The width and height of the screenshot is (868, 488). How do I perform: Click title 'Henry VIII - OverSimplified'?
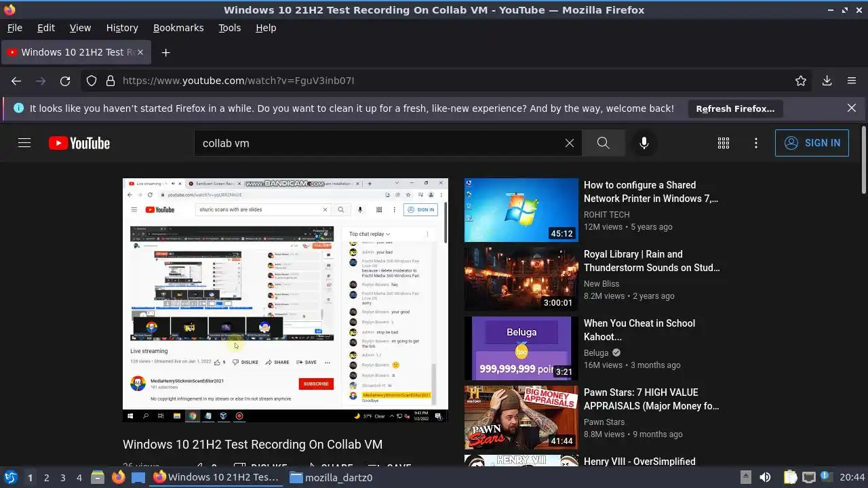click(x=639, y=462)
